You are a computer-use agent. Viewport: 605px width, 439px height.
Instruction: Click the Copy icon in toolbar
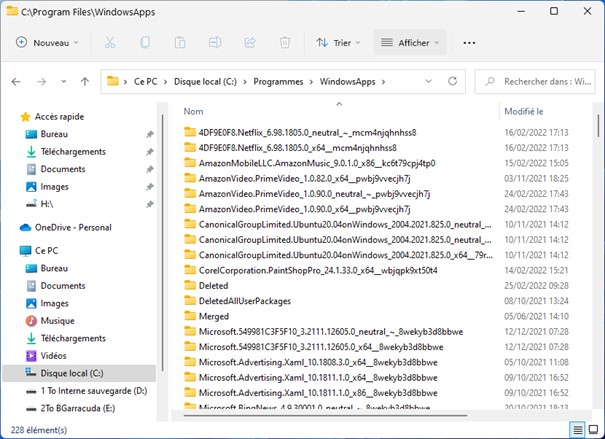pos(145,42)
